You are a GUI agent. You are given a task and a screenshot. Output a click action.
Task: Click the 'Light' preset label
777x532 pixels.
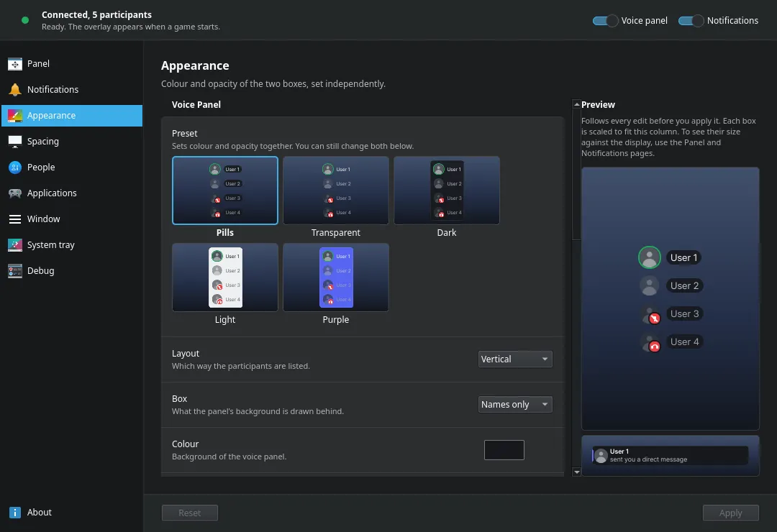pos(225,320)
